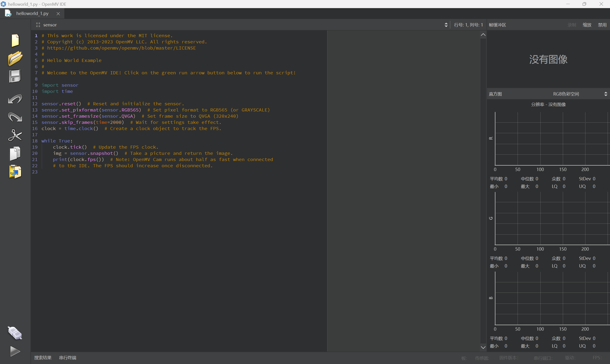Undo the last edit with the arrow icon
The height and width of the screenshot is (364, 610).
pos(15,99)
